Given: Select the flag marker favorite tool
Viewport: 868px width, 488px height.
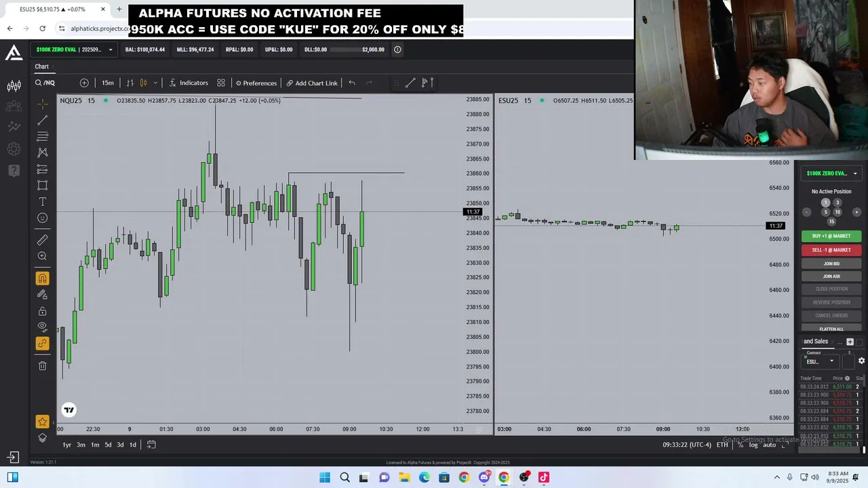Looking at the screenshot, I should [427, 83].
